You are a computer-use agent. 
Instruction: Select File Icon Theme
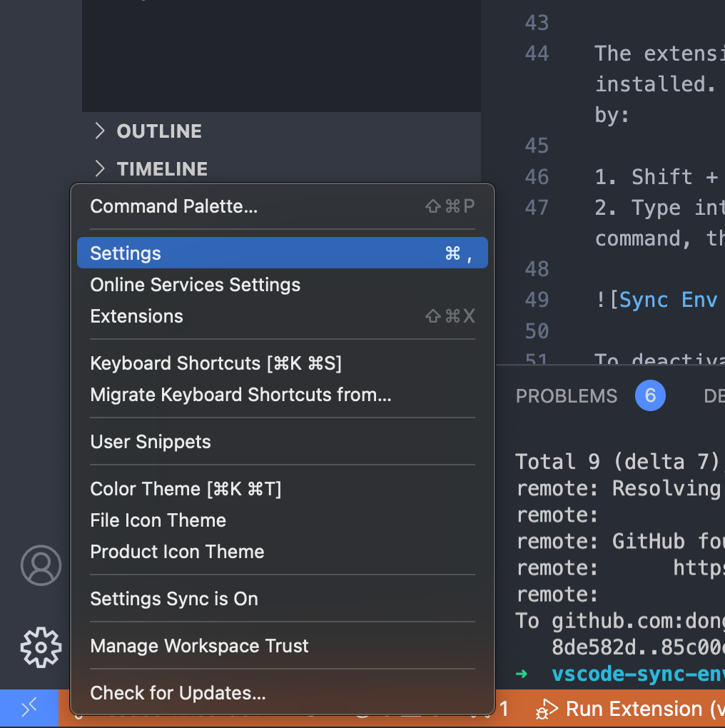pos(282,520)
